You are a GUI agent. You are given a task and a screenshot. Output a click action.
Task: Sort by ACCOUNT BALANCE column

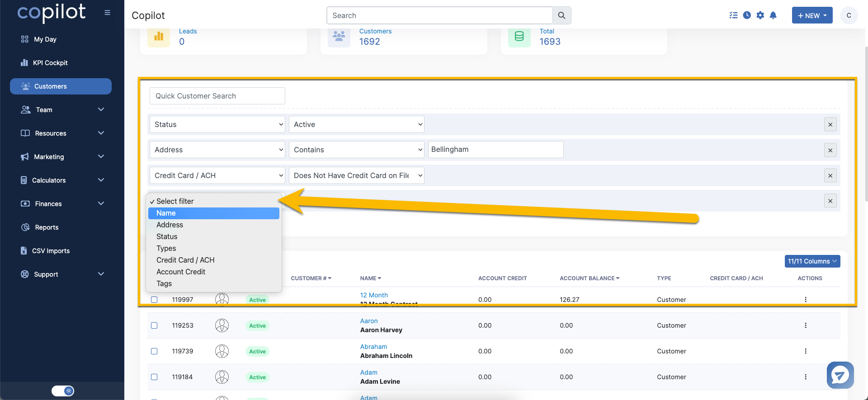pyautogui.click(x=590, y=278)
